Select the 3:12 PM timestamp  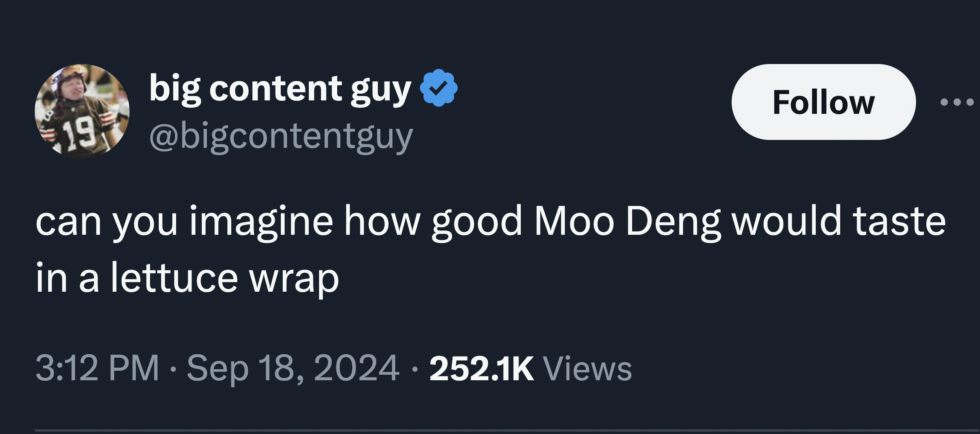97,368
